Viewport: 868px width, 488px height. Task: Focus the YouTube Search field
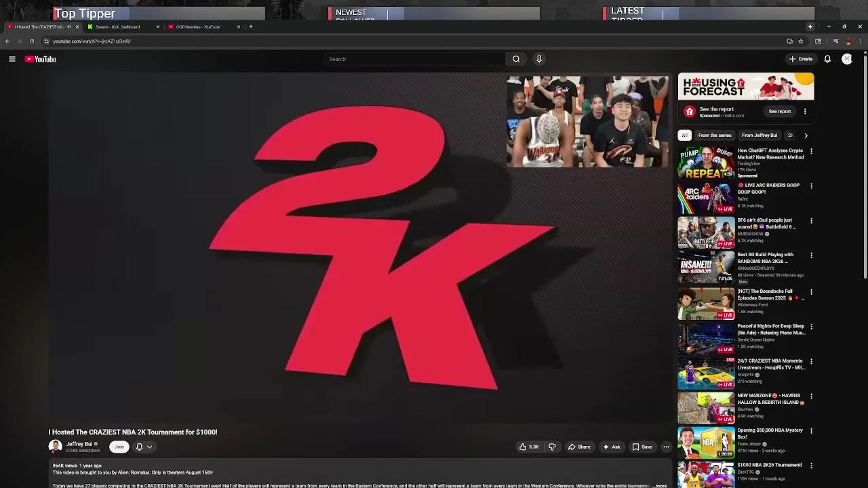pyautogui.click(x=415, y=59)
